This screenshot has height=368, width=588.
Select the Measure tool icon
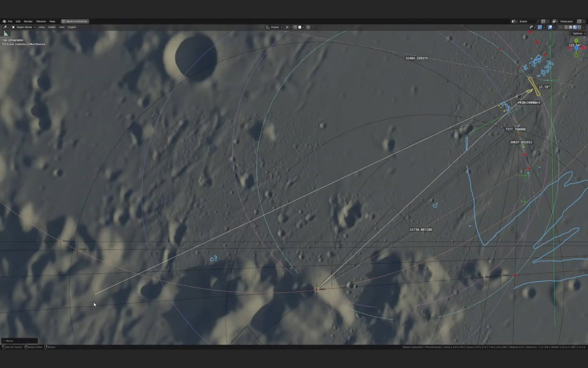coord(6,34)
